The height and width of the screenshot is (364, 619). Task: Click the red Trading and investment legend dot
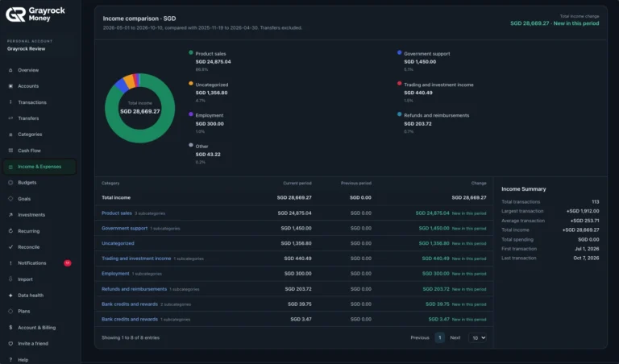tap(400, 83)
